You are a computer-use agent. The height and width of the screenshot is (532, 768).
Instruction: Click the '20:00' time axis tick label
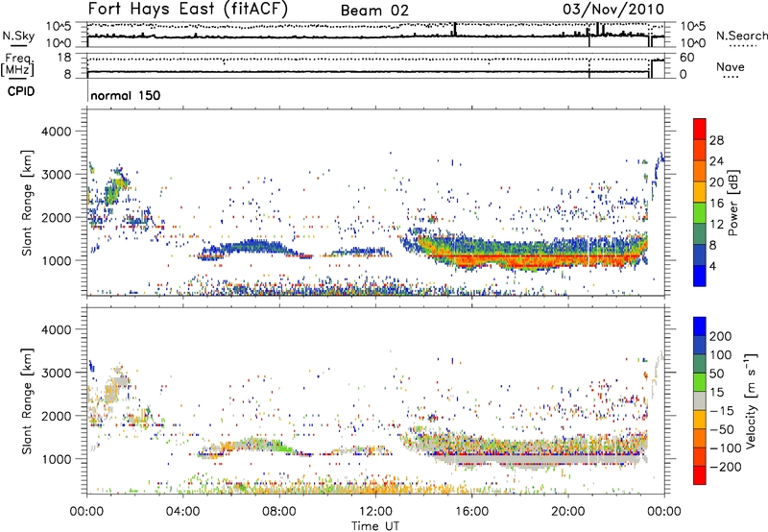tap(567, 512)
